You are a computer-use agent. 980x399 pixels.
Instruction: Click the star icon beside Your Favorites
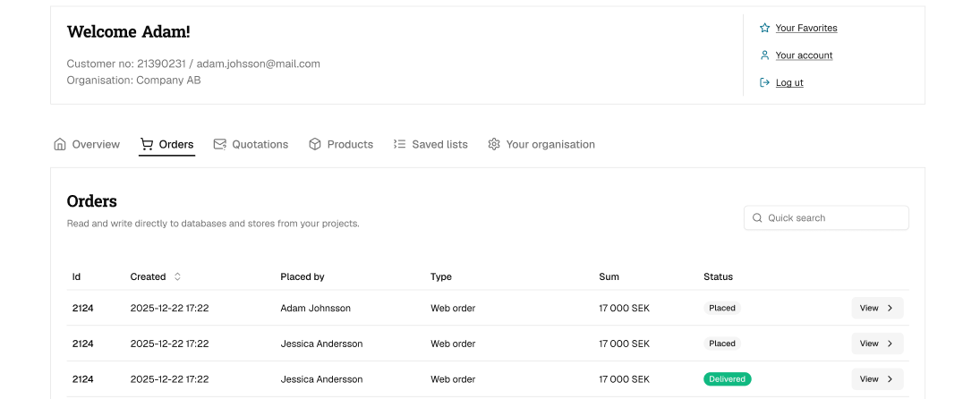[x=764, y=28]
